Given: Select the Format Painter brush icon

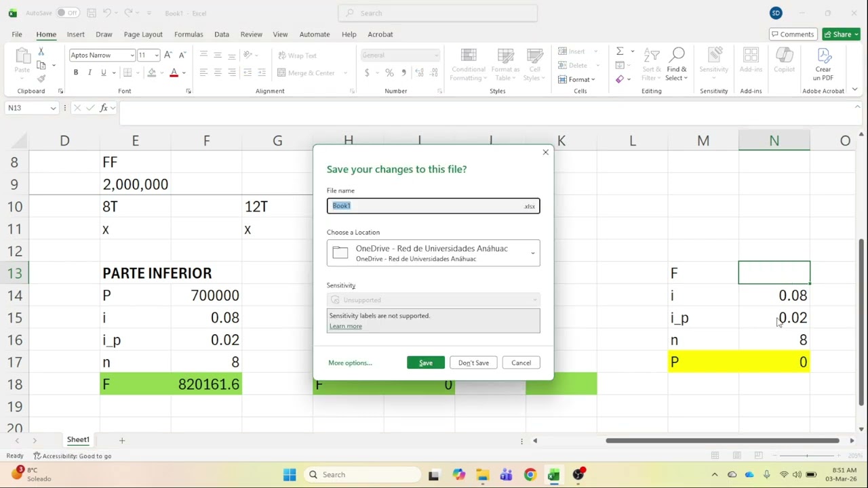Looking at the screenshot, I should [x=41, y=79].
